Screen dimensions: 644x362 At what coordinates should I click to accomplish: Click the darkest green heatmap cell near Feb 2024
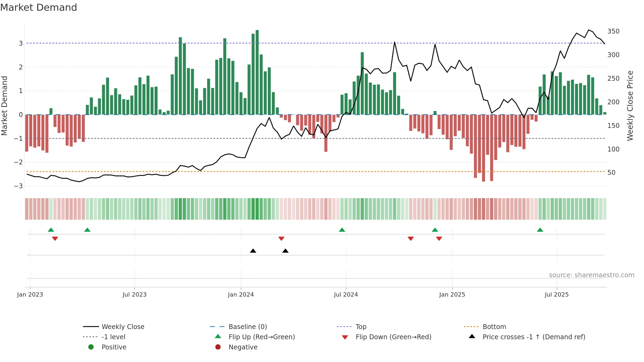tap(257, 209)
